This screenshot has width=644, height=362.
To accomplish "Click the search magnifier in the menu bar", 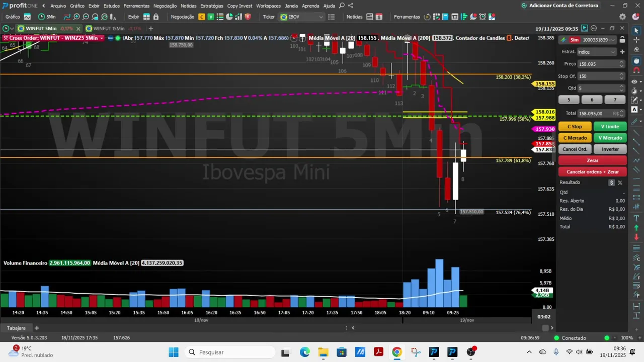I will point(342,6).
